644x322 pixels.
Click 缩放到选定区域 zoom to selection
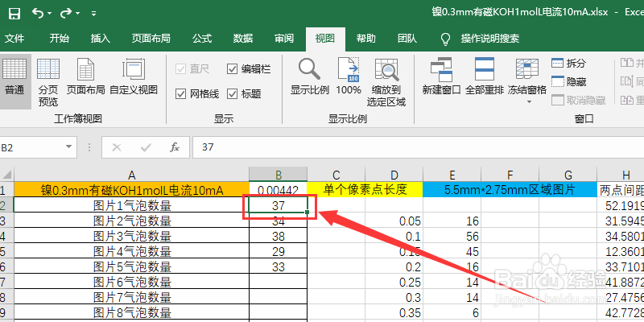(386, 81)
